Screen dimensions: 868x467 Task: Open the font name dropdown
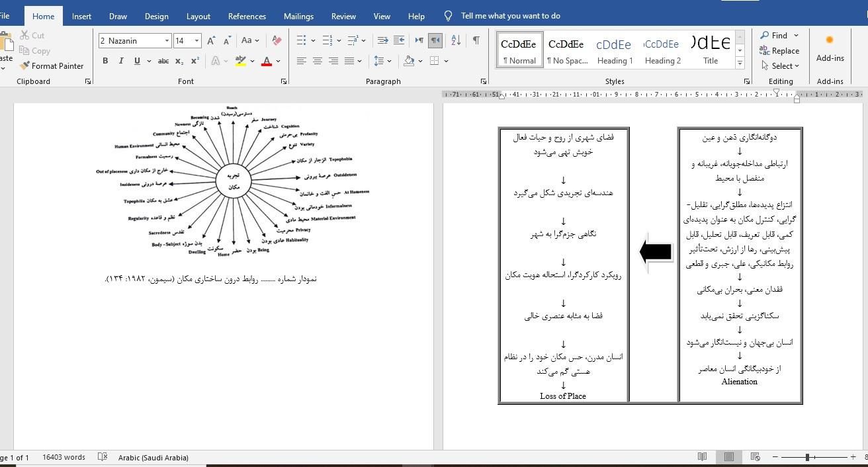167,41
